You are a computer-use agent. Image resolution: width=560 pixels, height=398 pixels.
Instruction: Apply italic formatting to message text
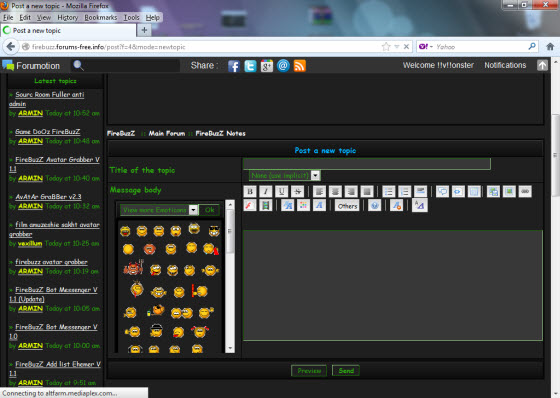point(266,191)
